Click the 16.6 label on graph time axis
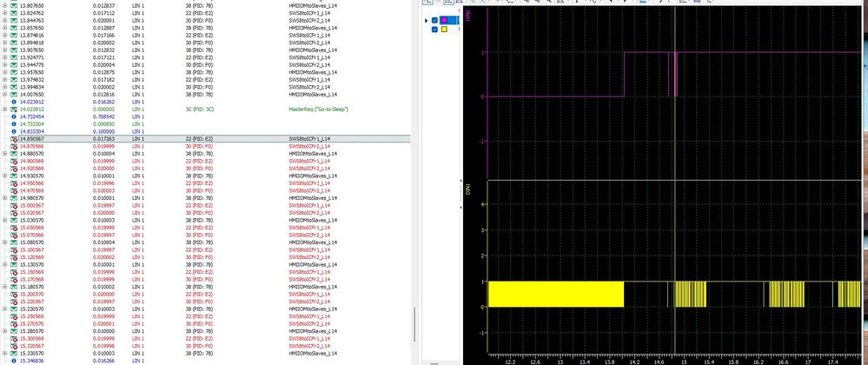The image size is (868, 365). pyautogui.click(x=783, y=362)
